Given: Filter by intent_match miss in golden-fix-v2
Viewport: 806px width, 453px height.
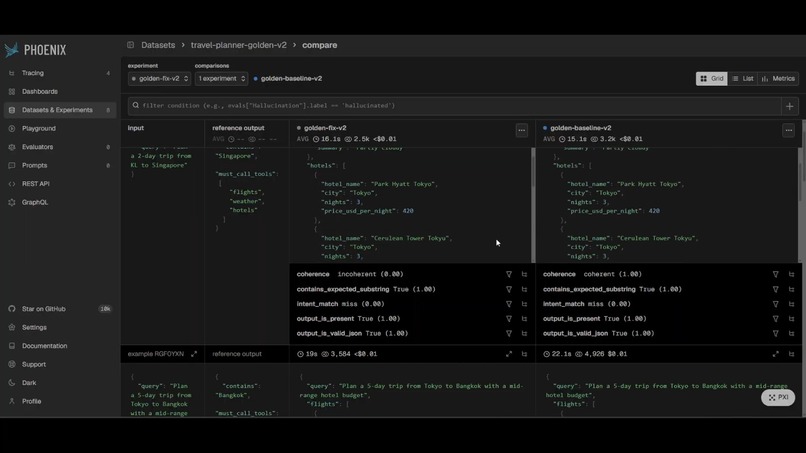Looking at the screenshot, I should (x=508, y=304).
